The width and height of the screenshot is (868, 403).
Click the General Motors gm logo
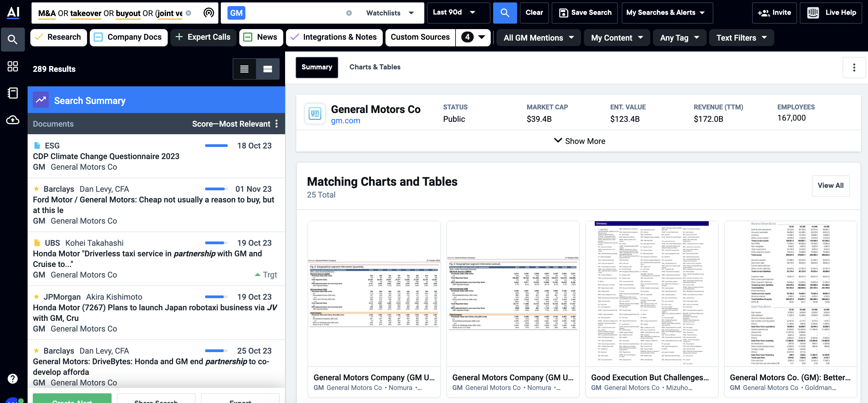click(315, 114)
